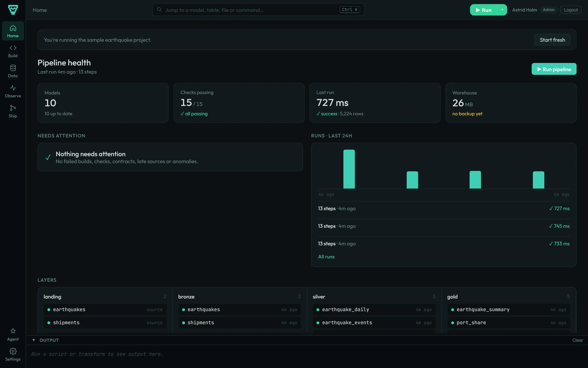This screenshot has height=368, width=588.
Task: Open the earthquake_events model
Action: pyautogui.click(x=374, y=323)
